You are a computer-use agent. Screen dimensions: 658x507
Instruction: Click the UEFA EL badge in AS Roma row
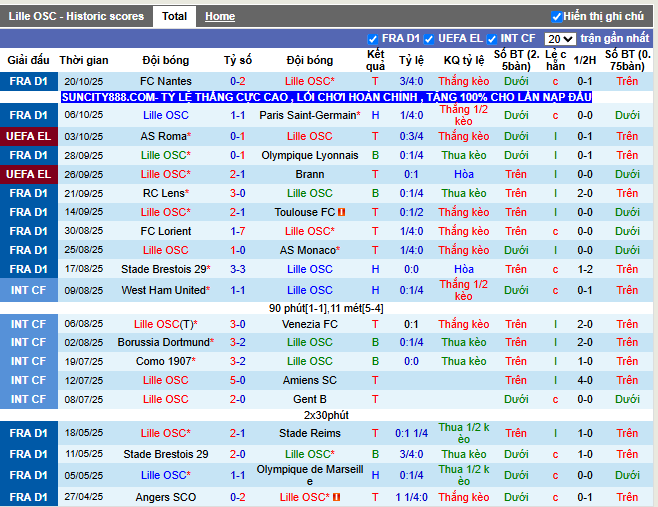[x=27, y=136]
